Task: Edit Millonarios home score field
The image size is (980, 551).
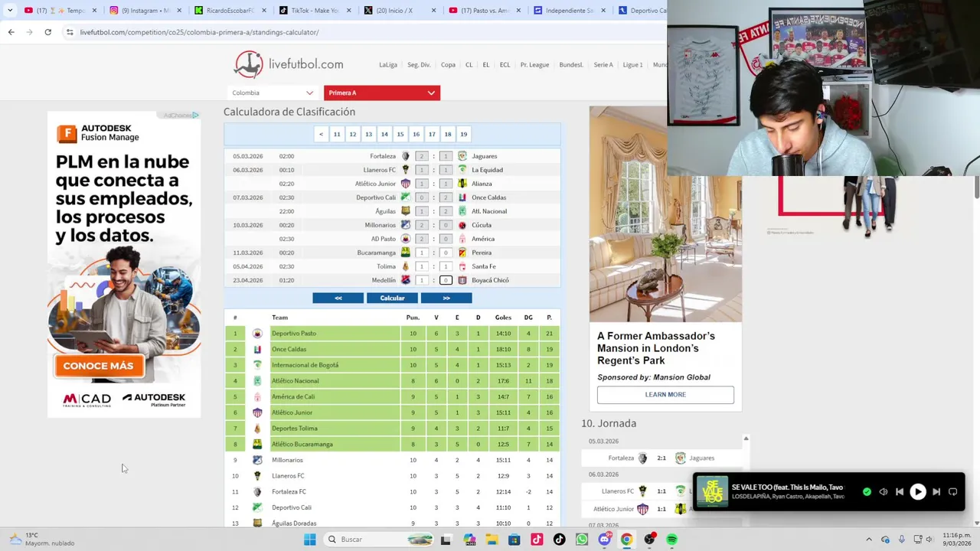Action: [x=421, y=225]
